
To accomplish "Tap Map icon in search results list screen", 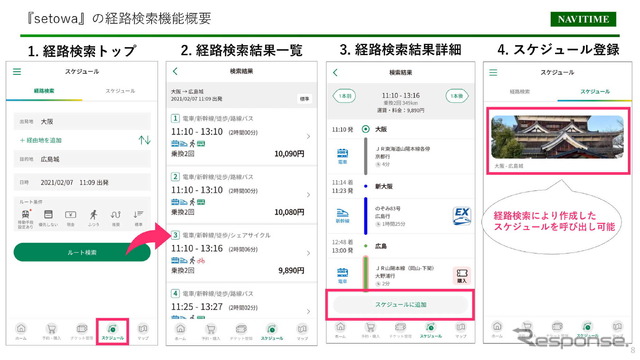I will tap(302, 329).
